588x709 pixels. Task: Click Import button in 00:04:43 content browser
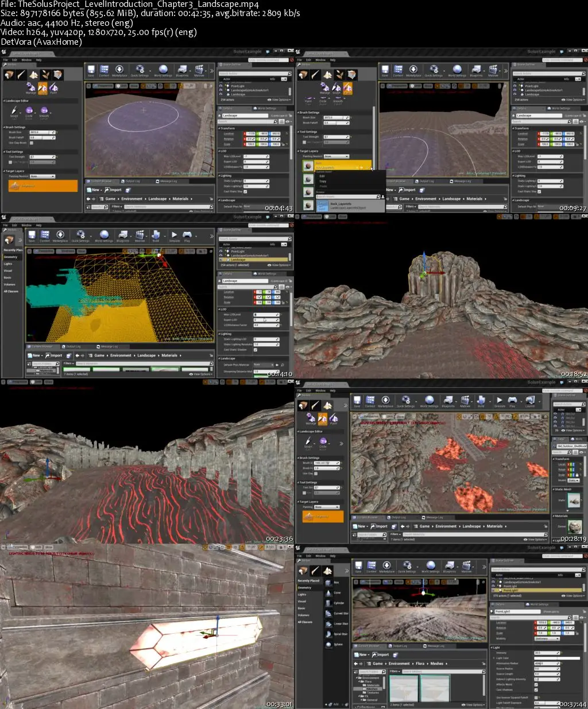point(114,190)
